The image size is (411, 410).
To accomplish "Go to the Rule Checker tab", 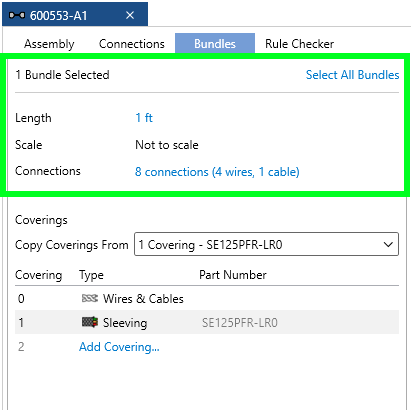I will coord(299,44).
